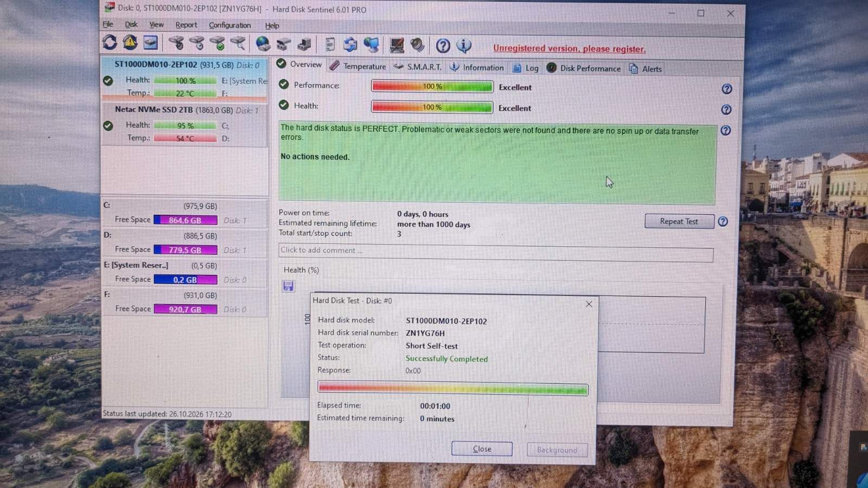This screenshot has height=488, width=868.
Task: Click the help icon beside the Health bar
Action: click(726, 110)
